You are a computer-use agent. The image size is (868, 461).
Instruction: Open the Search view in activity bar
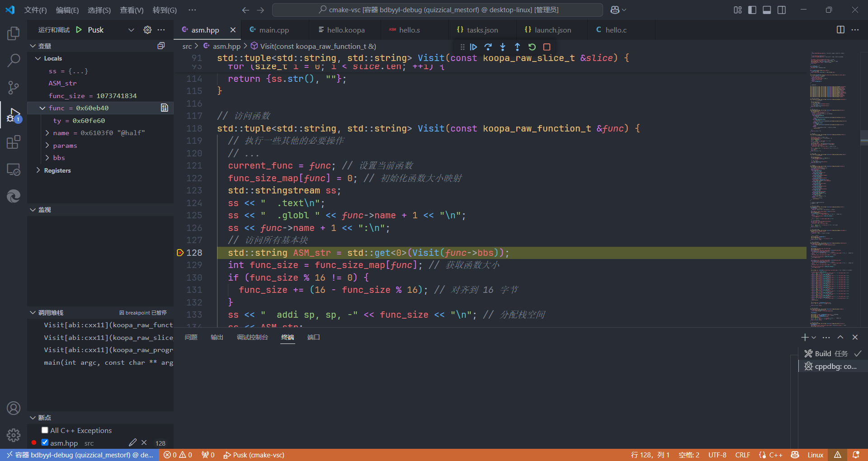pyautogui.click(x=14, y=60)
